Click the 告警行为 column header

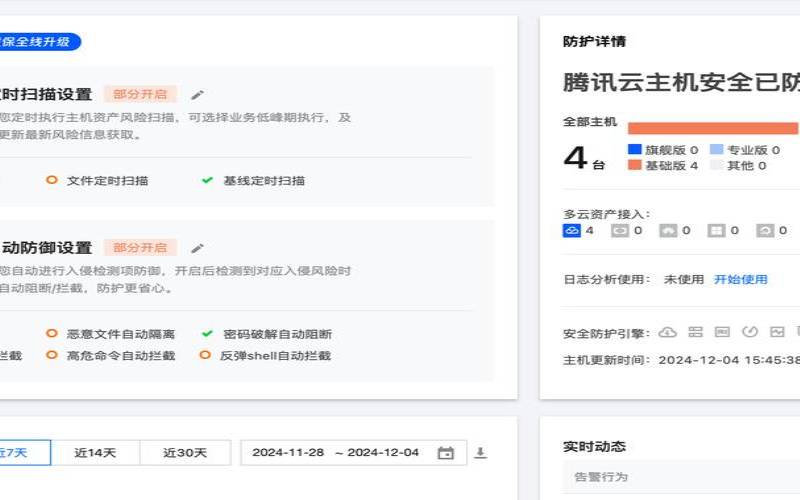(x=601, y=477)
